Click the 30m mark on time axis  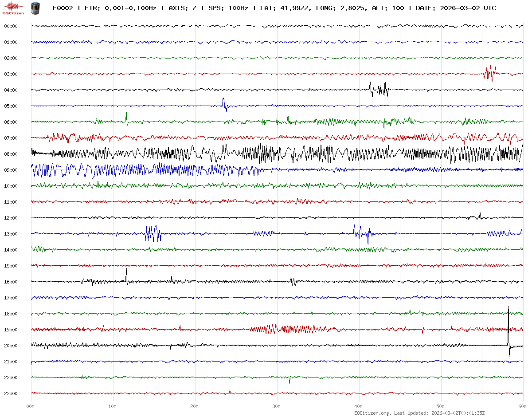point(276,406)
